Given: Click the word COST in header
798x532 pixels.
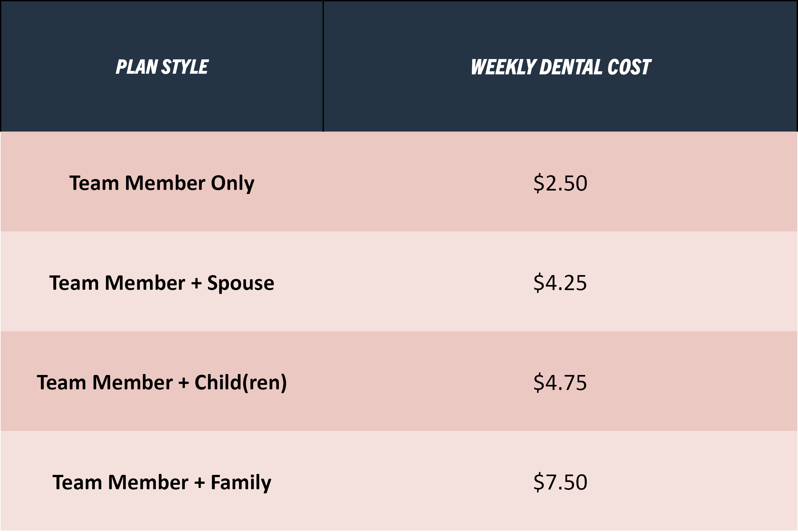Looking at the screenshot, I should coord(629,67).
